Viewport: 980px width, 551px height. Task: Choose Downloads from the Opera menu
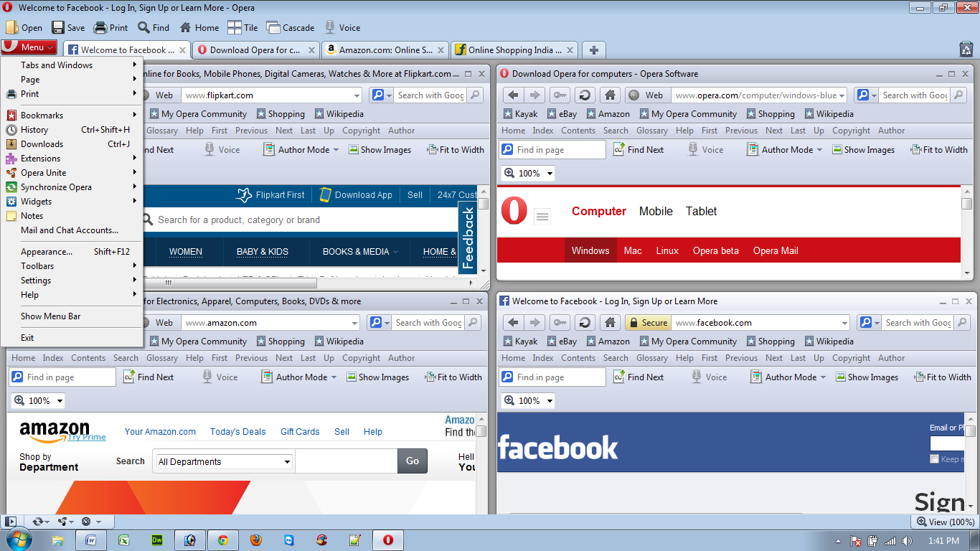(x=72, y=143)
